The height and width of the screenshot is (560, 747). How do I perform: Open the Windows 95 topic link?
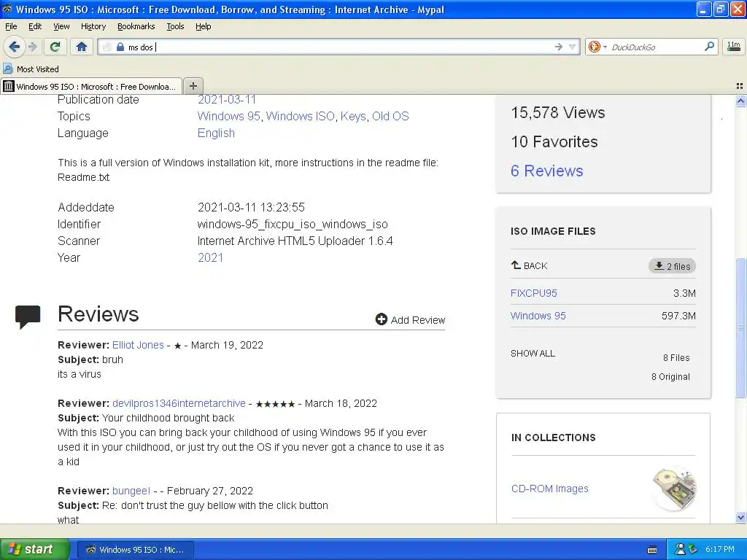(x=228, y=116)
